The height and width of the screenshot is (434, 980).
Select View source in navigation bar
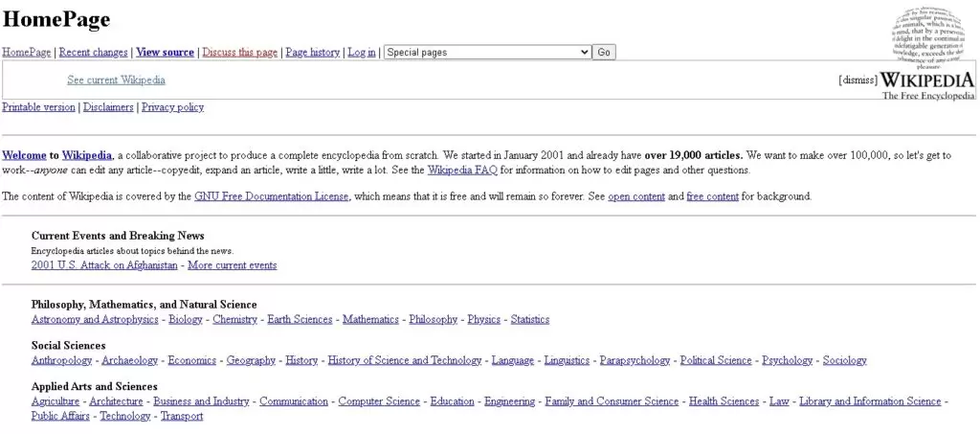pyautogui.click(x=165, y=52)
